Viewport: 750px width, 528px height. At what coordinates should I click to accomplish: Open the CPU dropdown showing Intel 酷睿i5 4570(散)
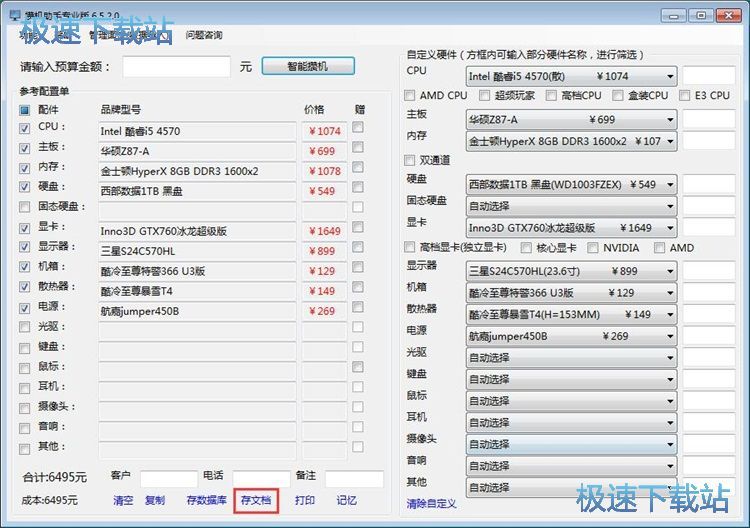[x=572, y=77]
